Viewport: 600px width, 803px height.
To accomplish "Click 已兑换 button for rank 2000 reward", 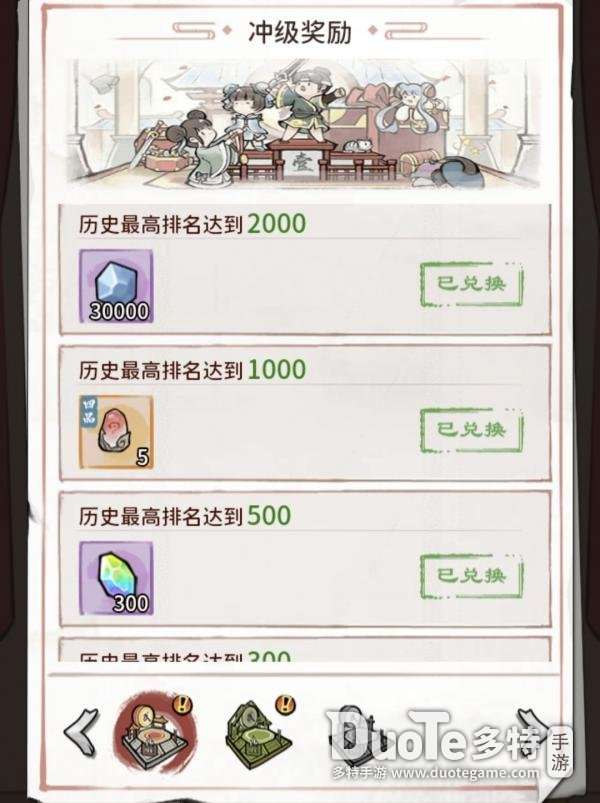I will click(x=472, y=284).
